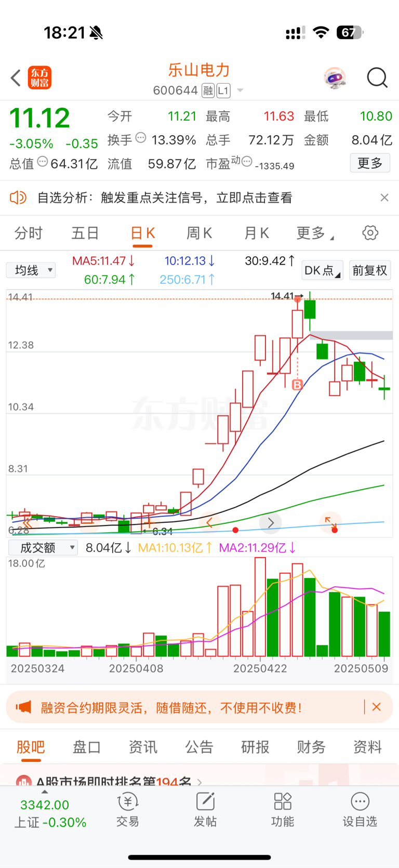The image size is (399, 868).
Task: Switch to the 研报 tab
Action: tap(255, 747)
